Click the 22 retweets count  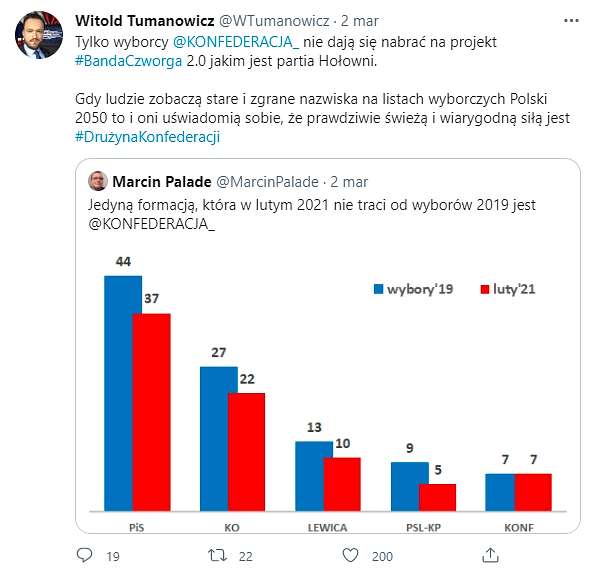point(246,557)
